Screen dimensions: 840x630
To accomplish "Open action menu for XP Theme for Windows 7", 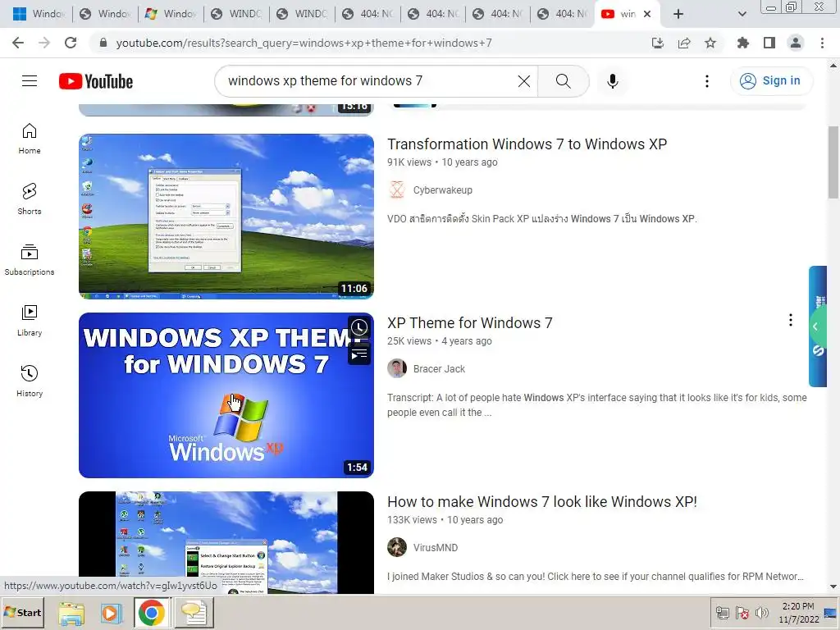I will [x=790, y=321].
